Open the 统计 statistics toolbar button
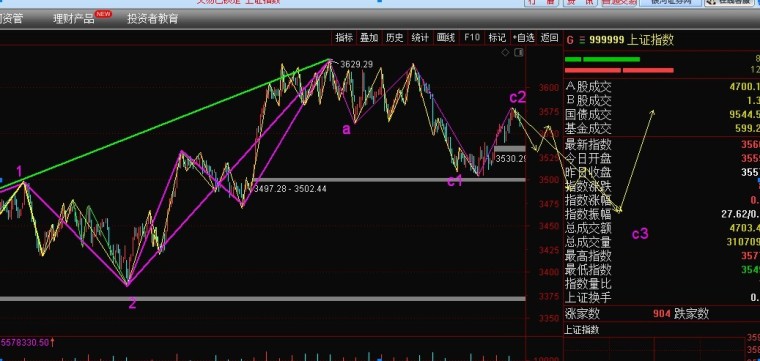Screen dimensions: 760x361 (420, 38)
